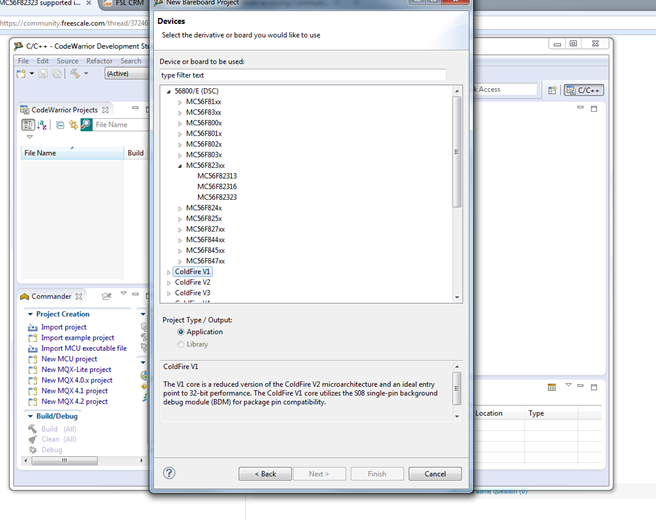Image resolution: width=656 pixels, height=520 pixels.
Task: Click the Commander horizontal scrollbar thumb
Action: (x=64, y=461)
